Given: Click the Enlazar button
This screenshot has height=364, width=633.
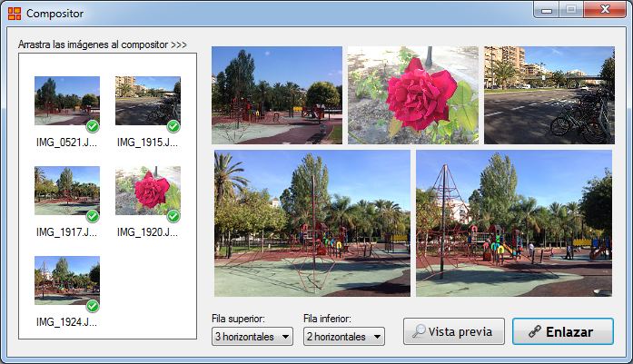Looking at the screenshot, I should pyautogui.click(x=563, y=331).
